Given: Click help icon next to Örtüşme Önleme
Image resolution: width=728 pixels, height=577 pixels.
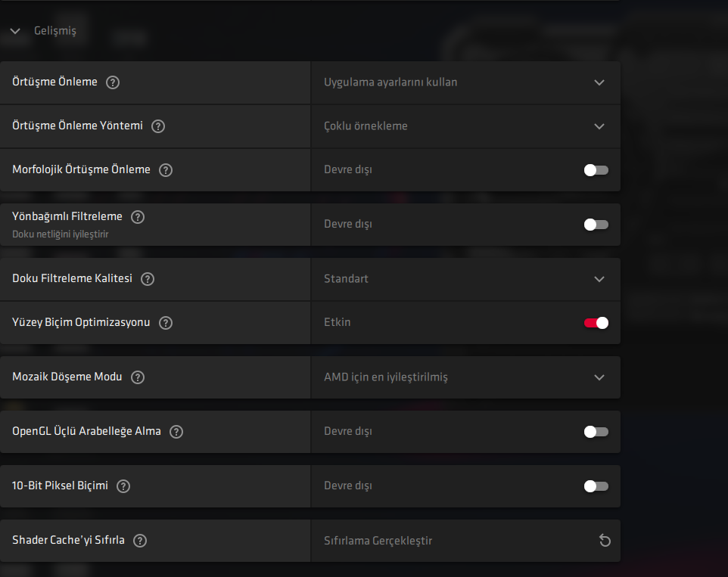Looking at the screenshot, I should point(113,82).
